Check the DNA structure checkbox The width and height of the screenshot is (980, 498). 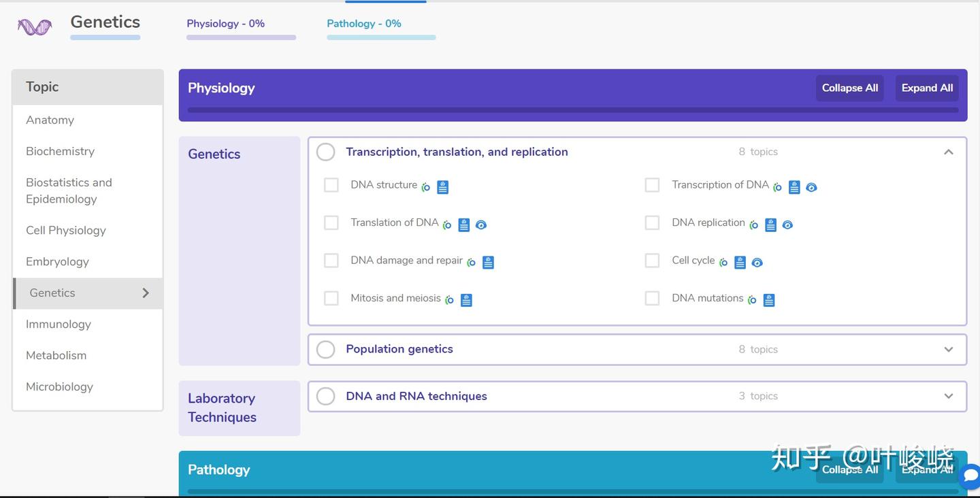pos(331,185)
